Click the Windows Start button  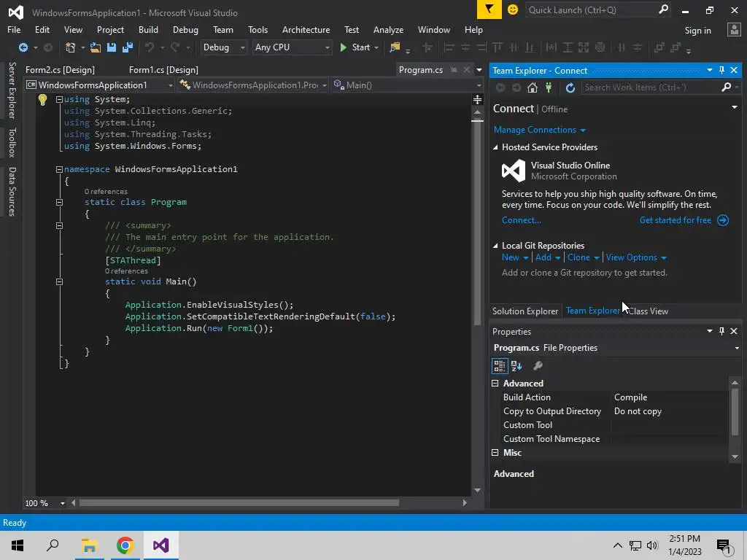[18, 545]
